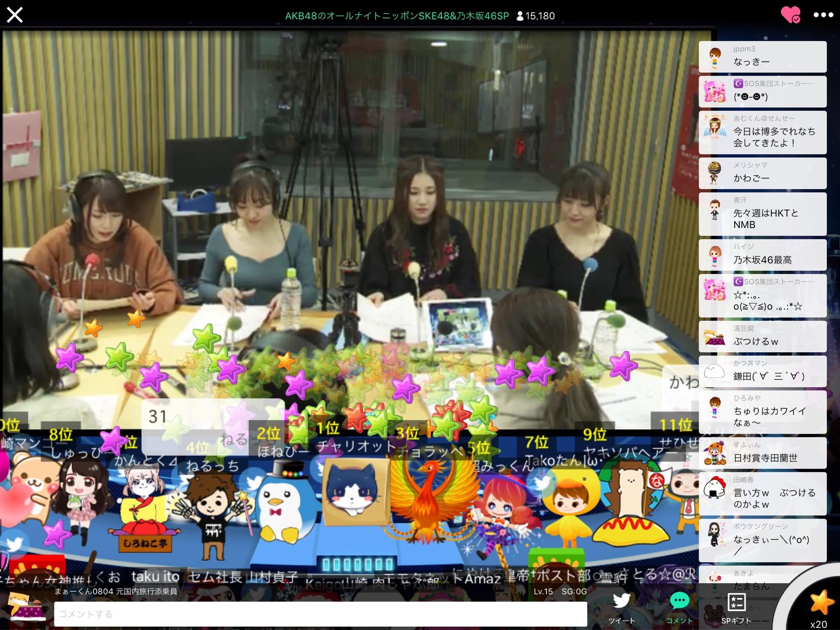Tap メリシャマ avatar in the comment list
This screenshot has height=630, width=840.
(x=715, y=173)
